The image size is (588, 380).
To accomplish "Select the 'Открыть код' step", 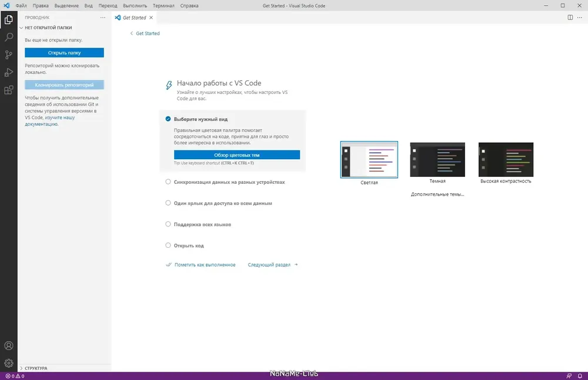I will [189, 246].
